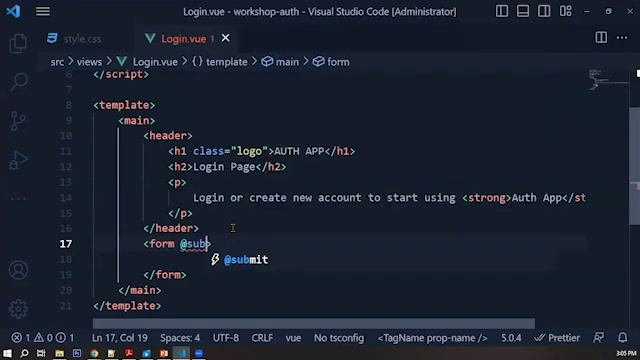This screenshot has width=640, height=360.
Task: Click the Prettier status item
Action: (x=557, y=338)
